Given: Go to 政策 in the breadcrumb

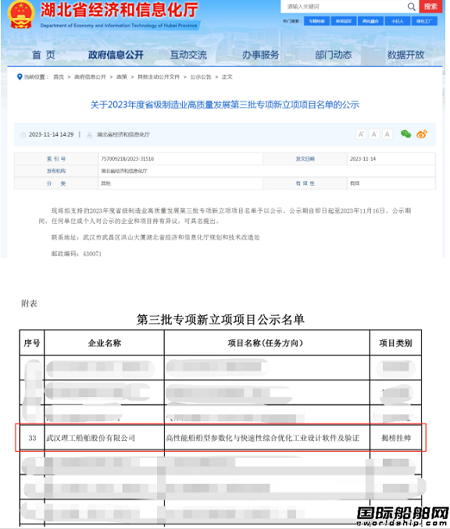Looking at the screenshot, I should click(122, 77).
